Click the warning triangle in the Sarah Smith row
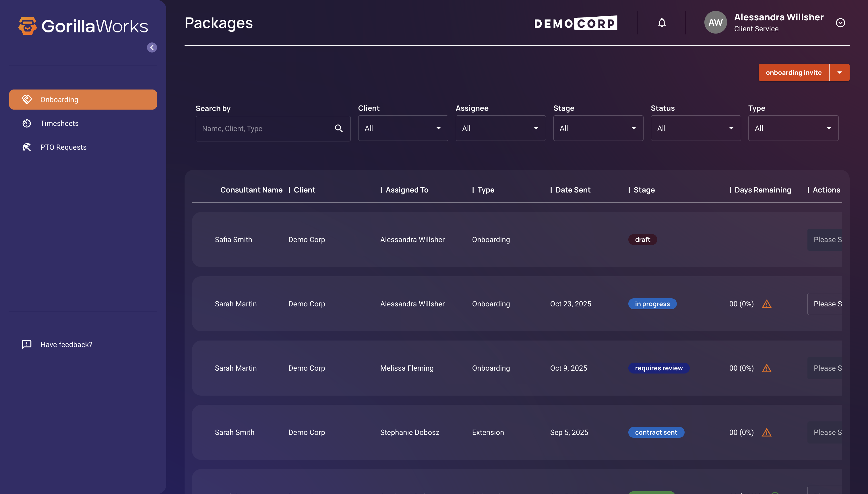868x494 pixels. 766,433
